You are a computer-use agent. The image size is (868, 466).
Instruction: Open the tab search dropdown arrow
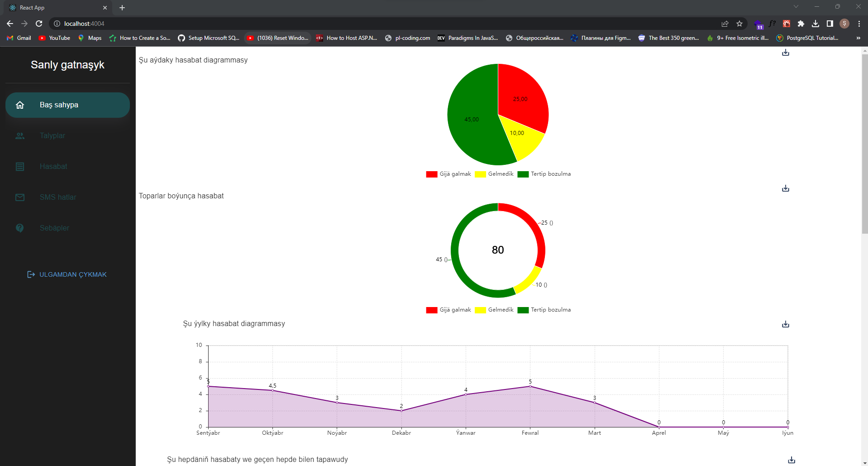(x=796, y=7)
